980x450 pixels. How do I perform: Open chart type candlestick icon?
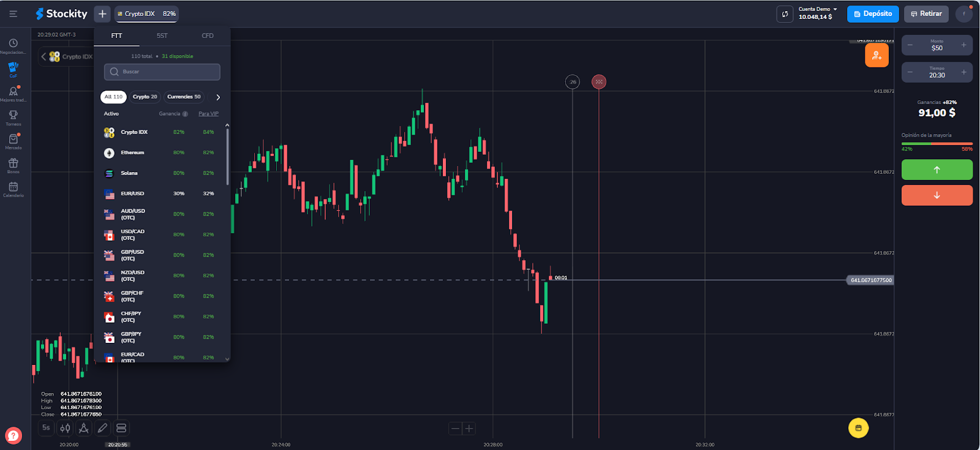pyautogui.click(x=65, y=428)
